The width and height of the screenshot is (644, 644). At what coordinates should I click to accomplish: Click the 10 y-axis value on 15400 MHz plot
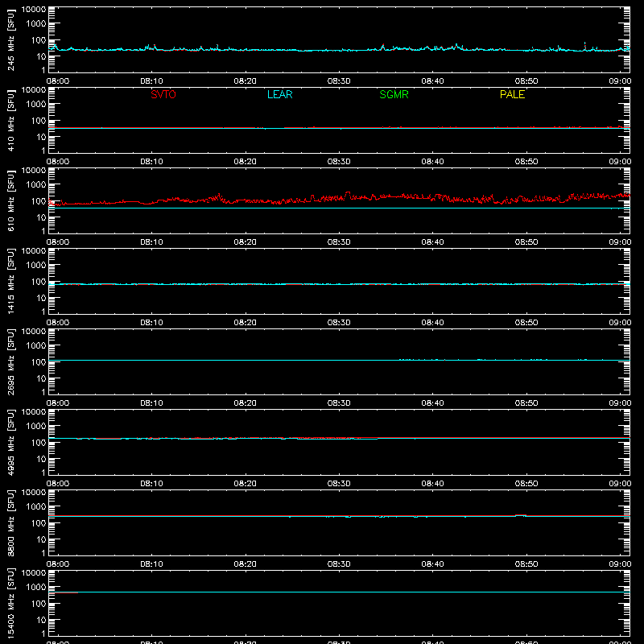click(x=41, y=620)
